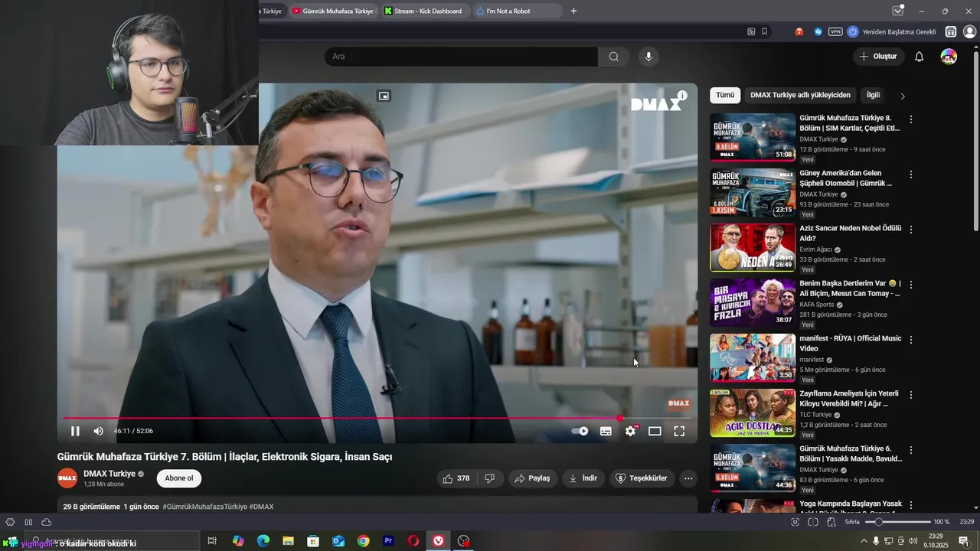Viewport: 980px width, 551px height.
Task: Click the YouTube search field labeled Ara
Action: (x=461, y=57)
